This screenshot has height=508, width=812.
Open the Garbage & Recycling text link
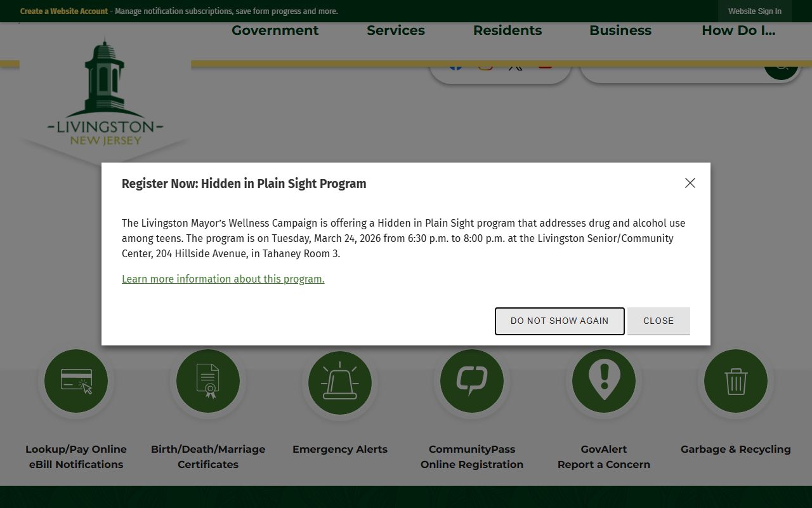[736, 449]
